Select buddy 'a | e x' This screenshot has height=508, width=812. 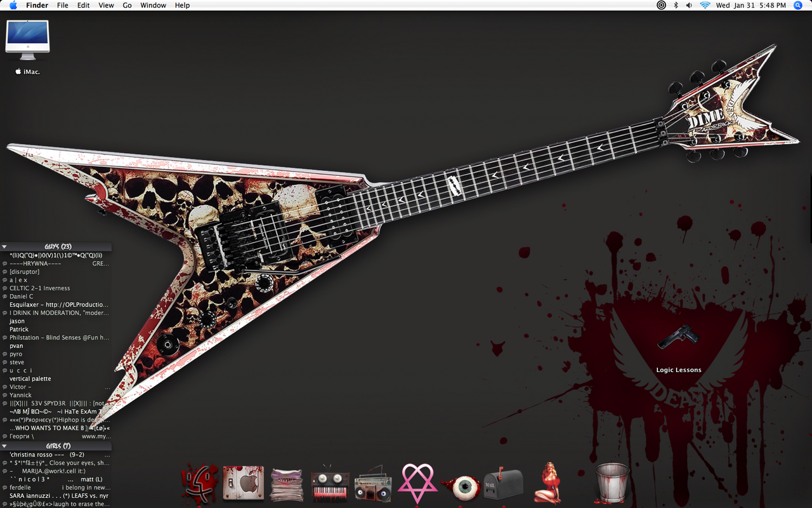click(x=56, y=280)
